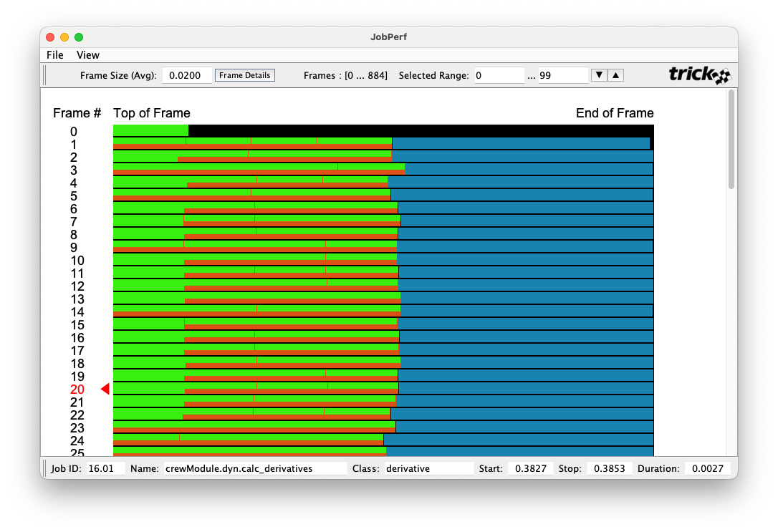Click the Selected Range start field

pyautogui.click(x=499, y=75)
